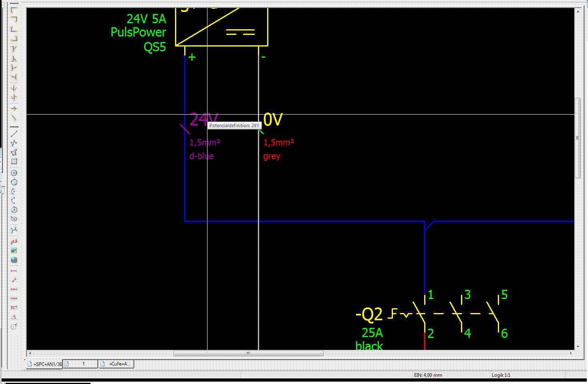Click the vertical scrollbar thumb
Screen dimensions: 588x384
[x=578, y=138]
